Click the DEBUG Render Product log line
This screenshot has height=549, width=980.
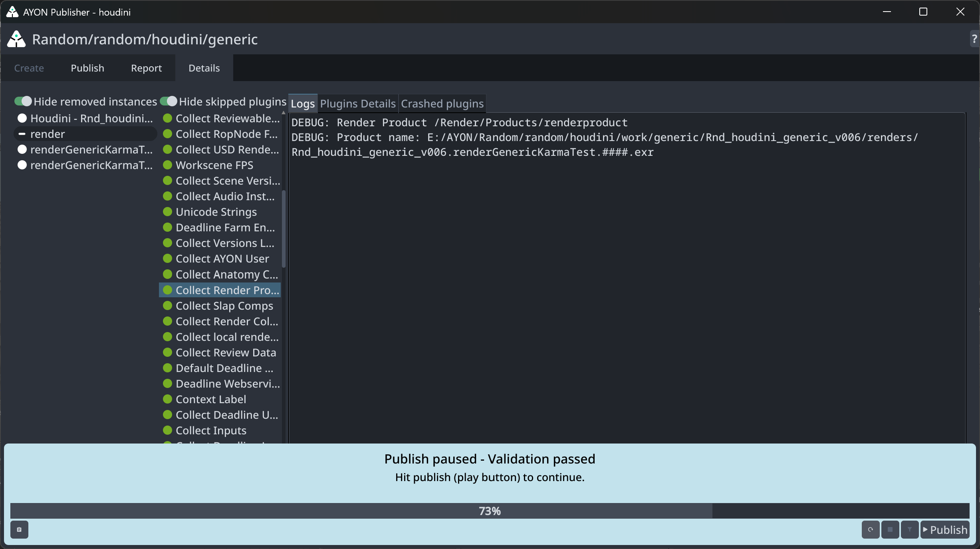[x=459, y=122]
